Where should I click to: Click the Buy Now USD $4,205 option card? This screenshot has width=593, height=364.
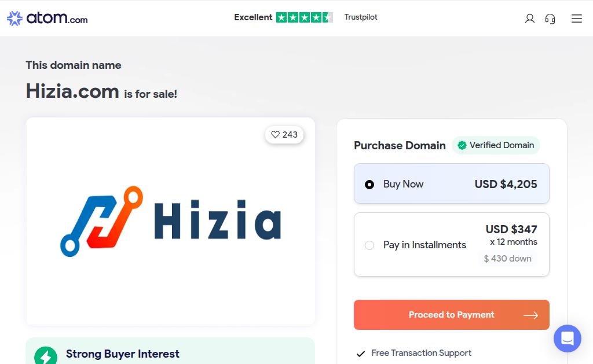(x=452, y=183)
